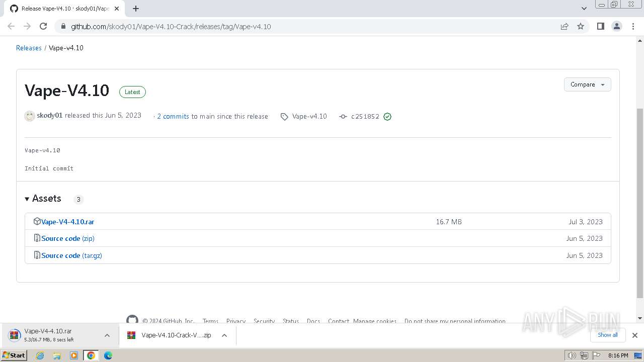The width and height of the screenshot is (644, 362).
Task: Click the Vape-v4.10 tag link
Action: (x=309, y=116)
